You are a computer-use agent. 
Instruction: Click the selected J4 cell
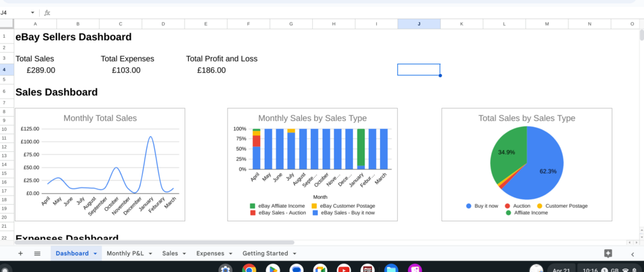(x=419, y=70)
